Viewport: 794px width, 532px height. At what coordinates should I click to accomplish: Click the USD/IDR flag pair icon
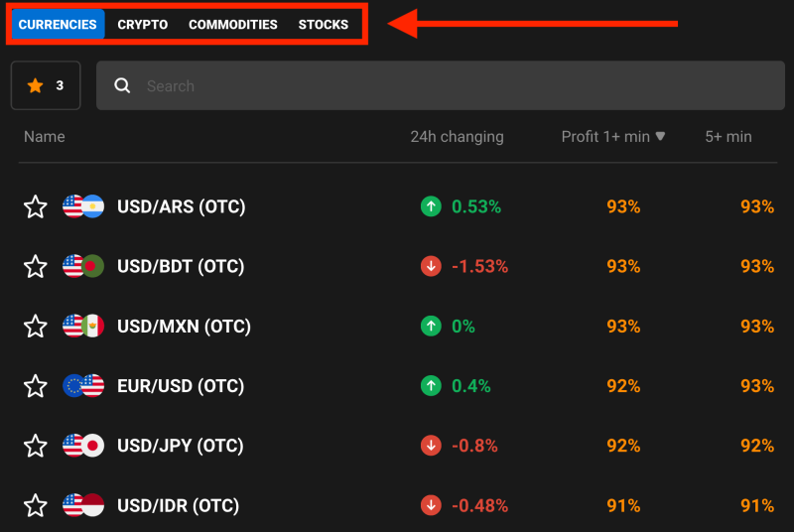[83, 506]
